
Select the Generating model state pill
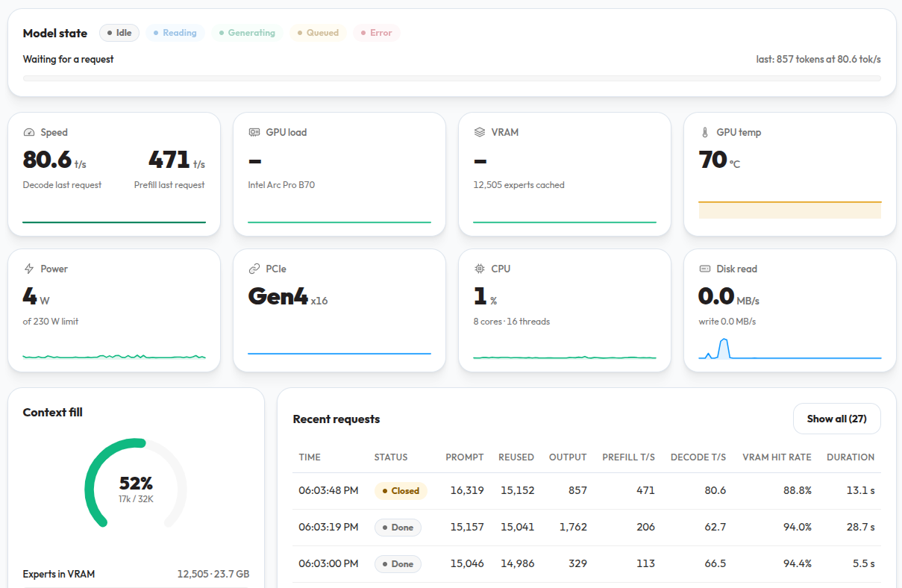click(x=247, y=33)
